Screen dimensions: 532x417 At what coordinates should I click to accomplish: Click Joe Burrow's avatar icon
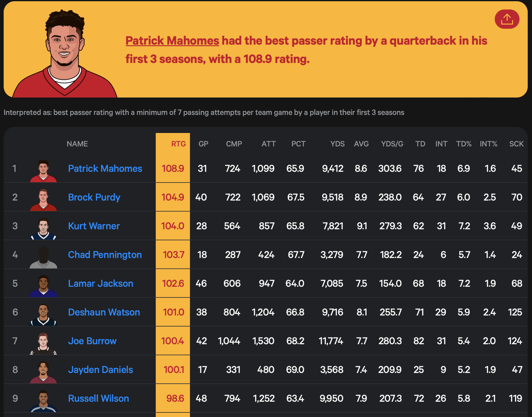43,343
